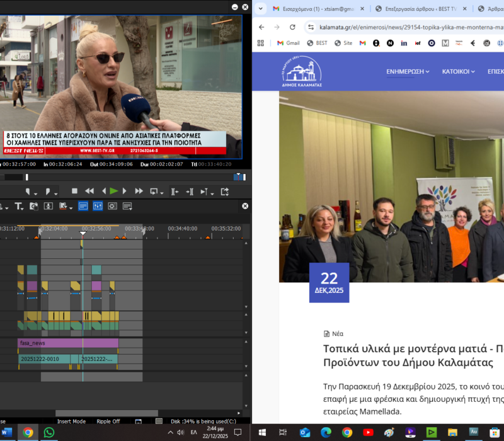This screenshot has height=441, width=504.
Task: Switch to Επεξεργασία άρθρου BEST TV tab
Action: pyautogui.click(x=419, y=9)
